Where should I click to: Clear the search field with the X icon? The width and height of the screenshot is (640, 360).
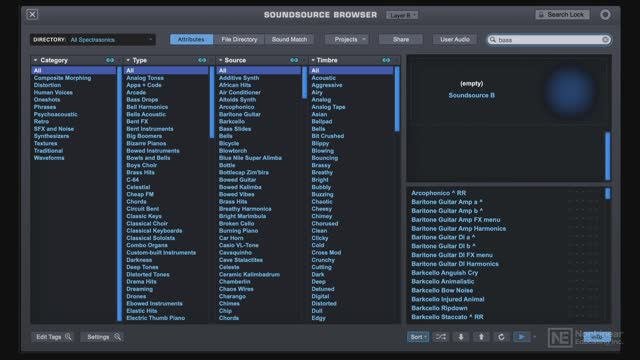click(606, 40)
